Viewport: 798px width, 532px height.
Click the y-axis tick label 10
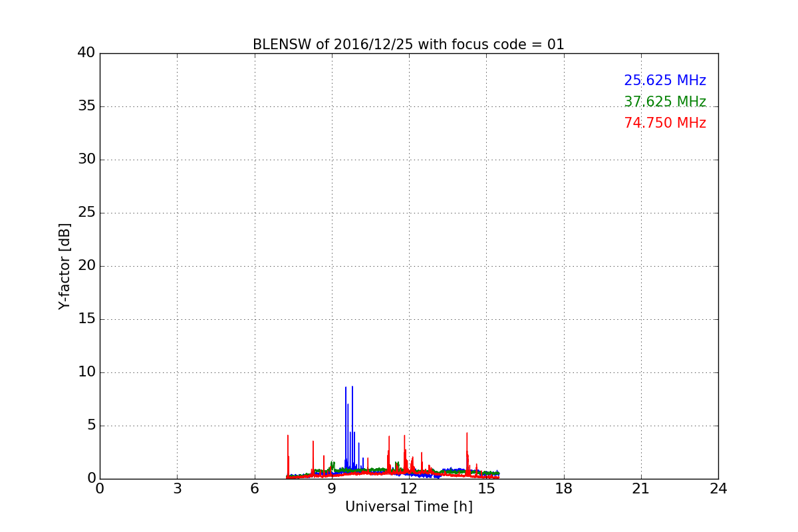[x=86, y=372]
